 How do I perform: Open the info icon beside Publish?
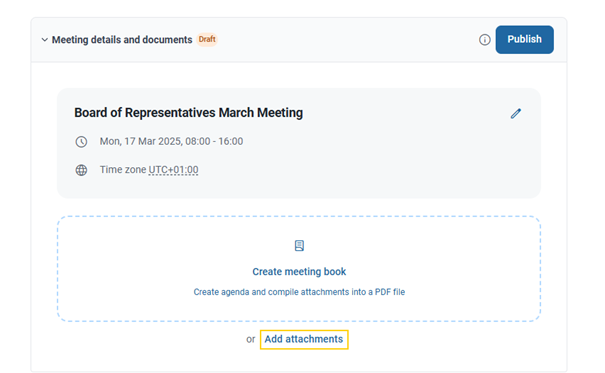[485, 40]
